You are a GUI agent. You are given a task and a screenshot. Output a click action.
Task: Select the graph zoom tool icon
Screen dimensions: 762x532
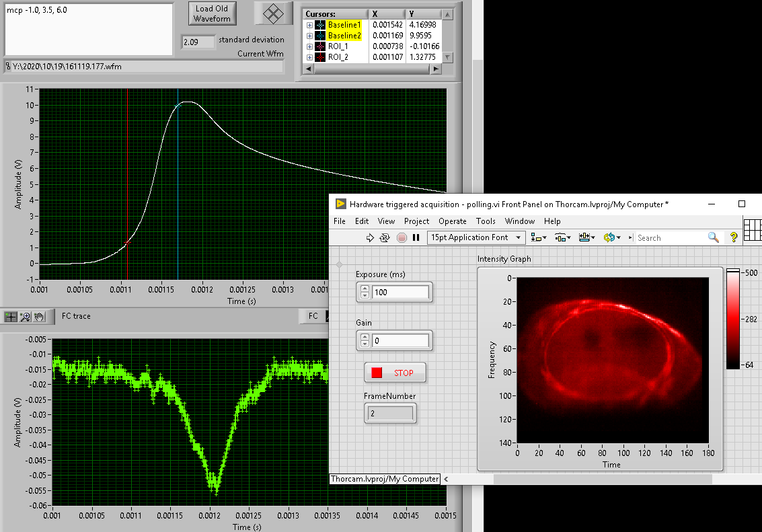click(x=26, y=316)
